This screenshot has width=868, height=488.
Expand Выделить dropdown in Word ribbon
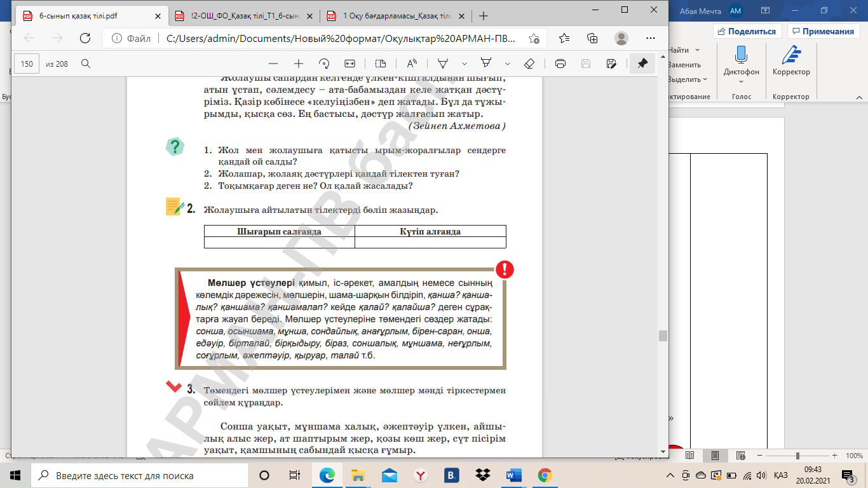[x=705, y=79]
